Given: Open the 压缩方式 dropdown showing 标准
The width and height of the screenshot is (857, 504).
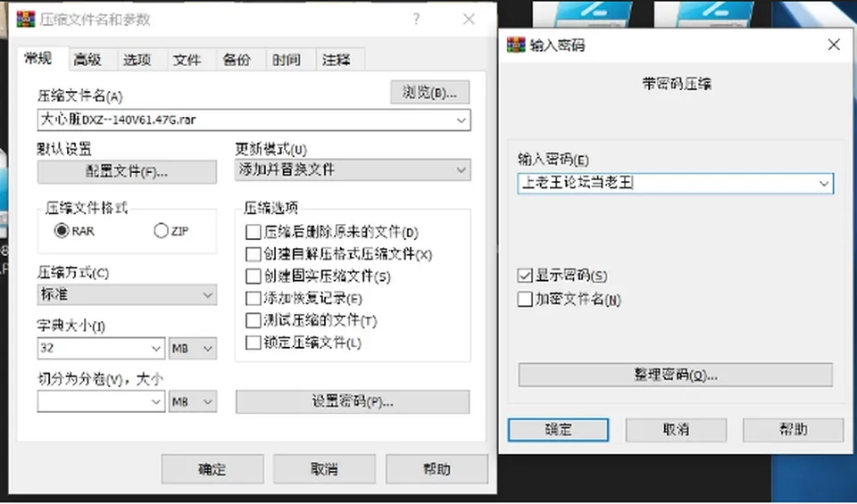Looking at the screenshot, I should pos(127,295).
